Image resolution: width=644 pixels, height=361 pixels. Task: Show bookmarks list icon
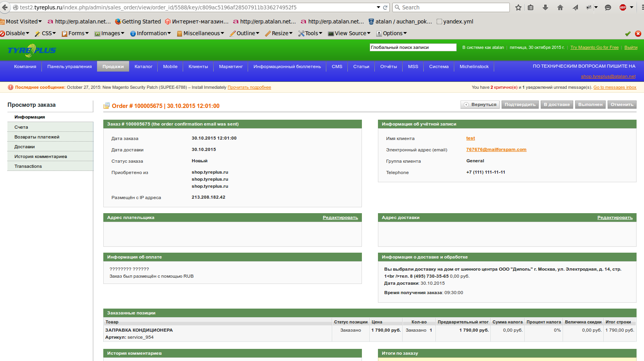(531, 7)
